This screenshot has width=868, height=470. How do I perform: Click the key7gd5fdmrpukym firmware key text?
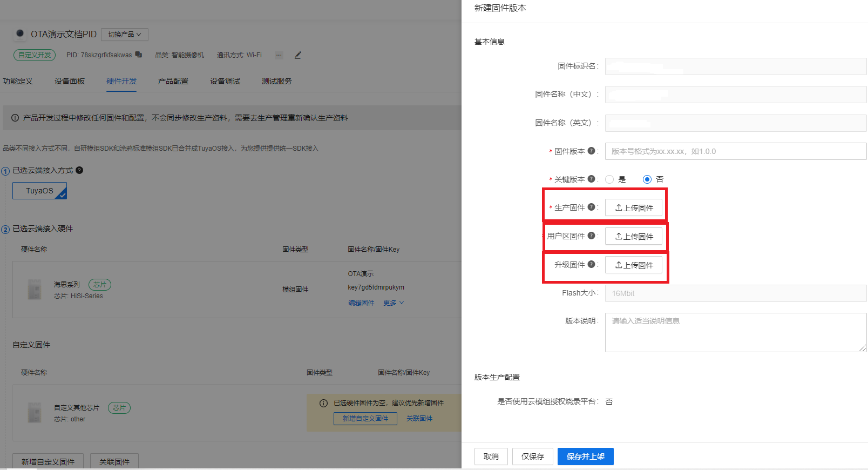pyautogui.click(x=376, y=287)
